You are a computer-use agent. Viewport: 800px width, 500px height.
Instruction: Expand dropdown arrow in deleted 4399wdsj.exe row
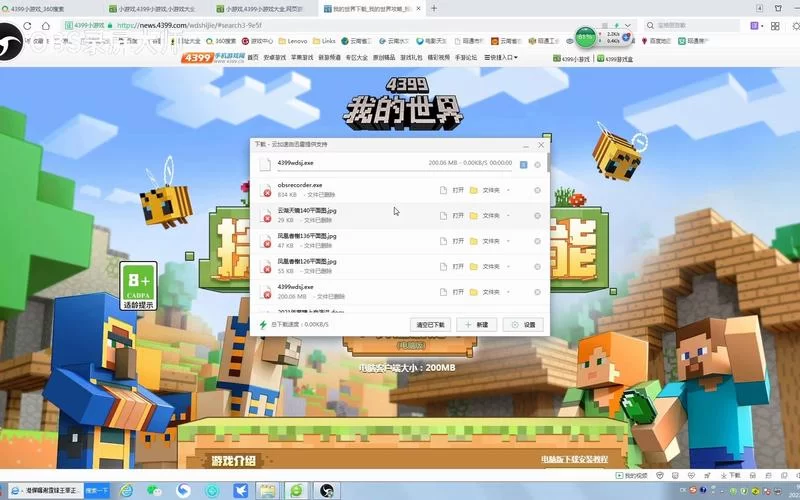[508, 292]
